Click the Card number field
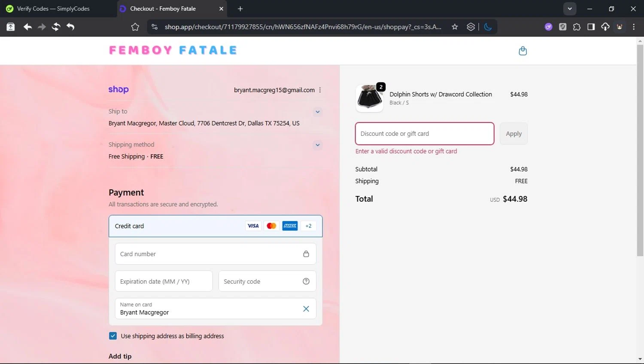 [x=216, y=254]
